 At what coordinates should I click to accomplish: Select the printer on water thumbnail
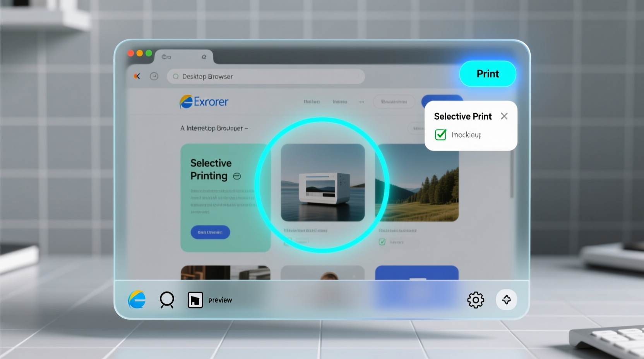click(323, 183)
